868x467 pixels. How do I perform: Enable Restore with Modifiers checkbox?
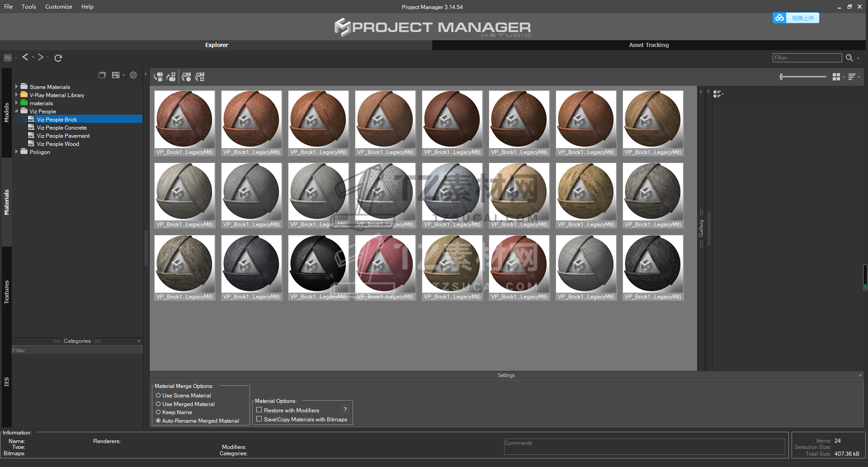pos(259,410)
